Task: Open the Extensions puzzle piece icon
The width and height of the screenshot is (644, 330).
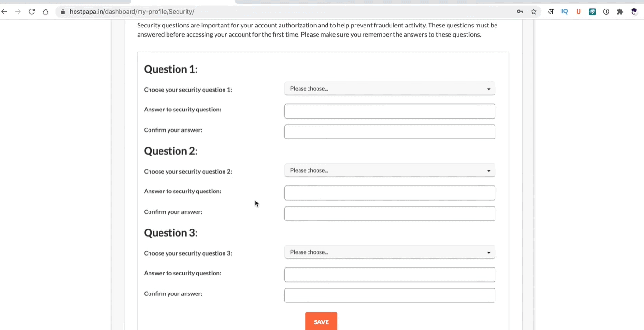Action: 620,12
